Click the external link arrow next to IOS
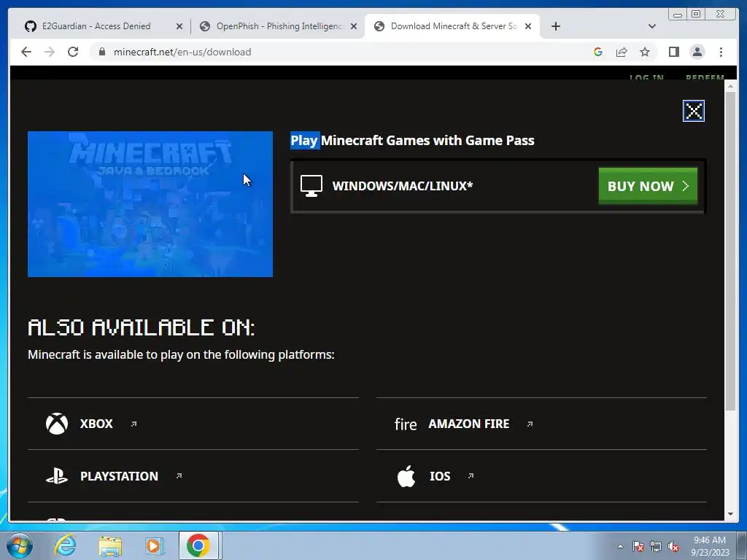 pyautogui.click(x=471, y=475)
